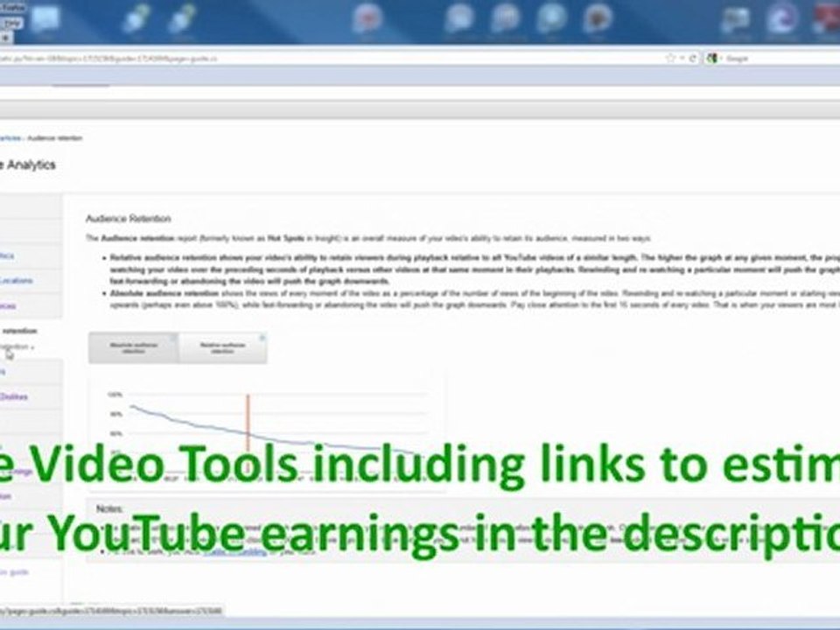Viewport: 840px width, 630px height.
Task: Click the Audience Retention section heading
Action: pos(128,218)
